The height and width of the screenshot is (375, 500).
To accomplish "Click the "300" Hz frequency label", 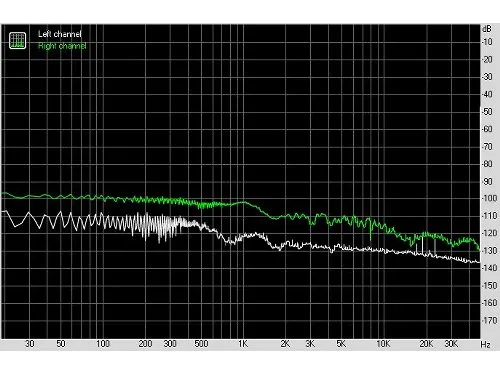I will tap(170, 344).
